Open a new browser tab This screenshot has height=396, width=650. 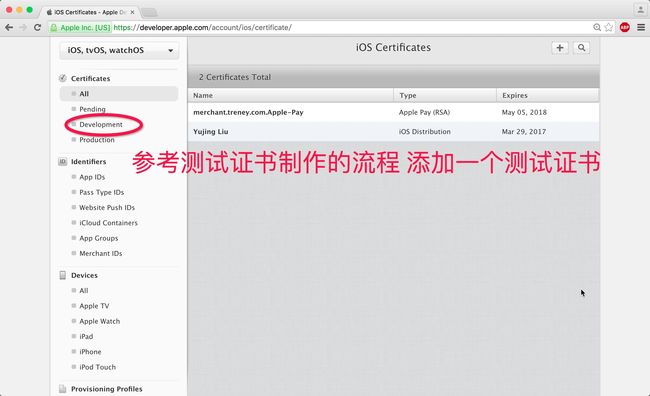tap(149, 12)
